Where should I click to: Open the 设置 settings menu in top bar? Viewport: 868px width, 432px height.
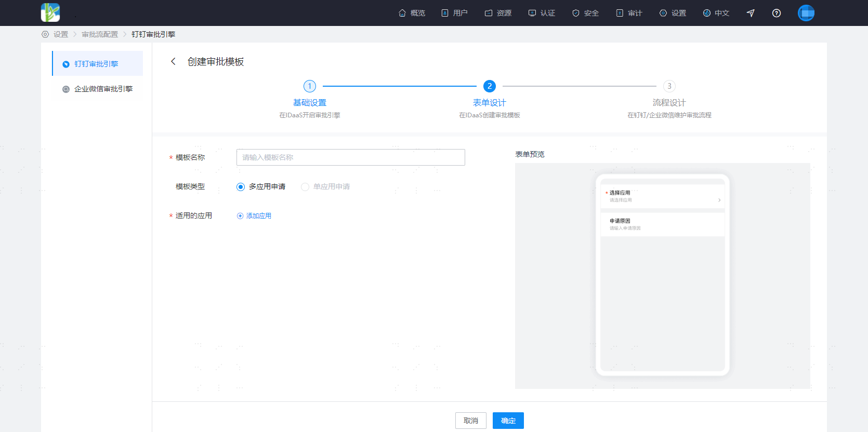[673, 13]
